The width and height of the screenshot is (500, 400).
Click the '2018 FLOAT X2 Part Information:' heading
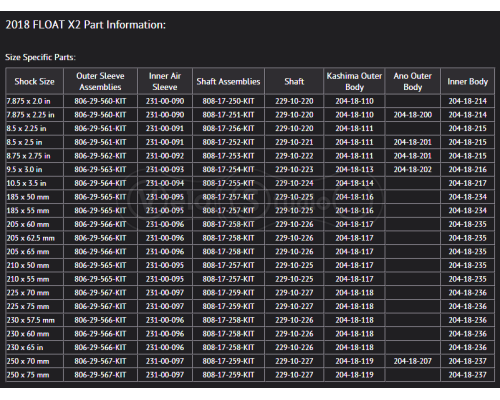(85, 25)
